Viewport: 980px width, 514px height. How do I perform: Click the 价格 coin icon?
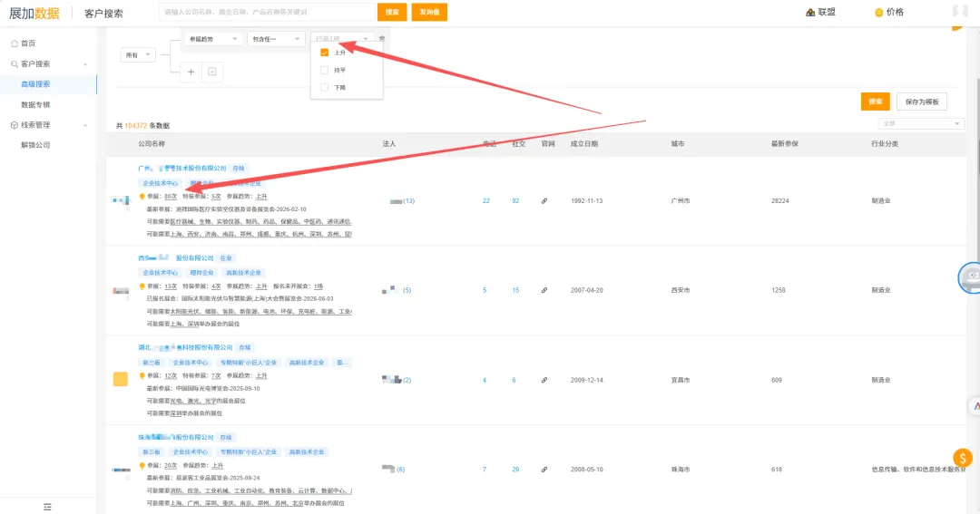(x=878, y=13)
